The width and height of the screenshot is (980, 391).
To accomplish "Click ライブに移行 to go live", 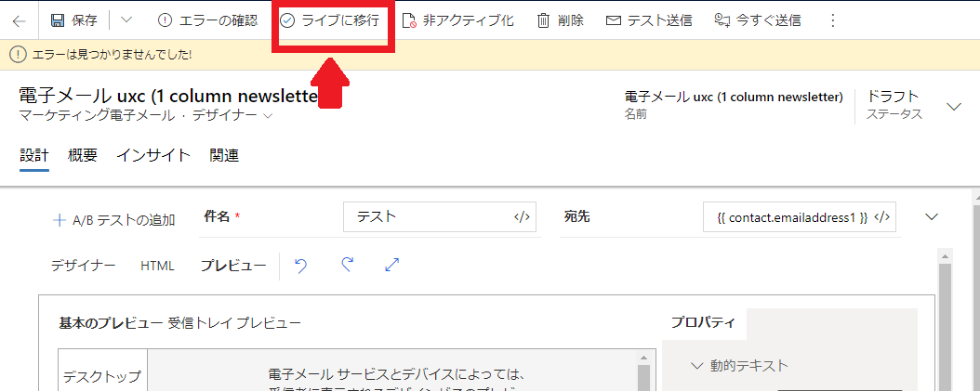I will 330,20.
